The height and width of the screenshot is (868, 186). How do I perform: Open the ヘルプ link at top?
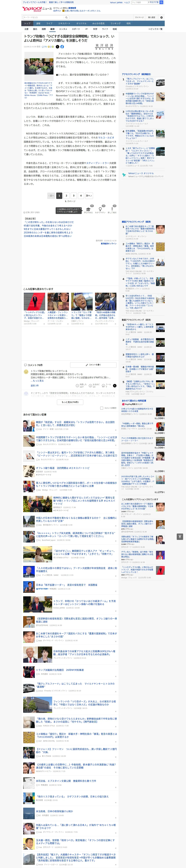point(127,2)
